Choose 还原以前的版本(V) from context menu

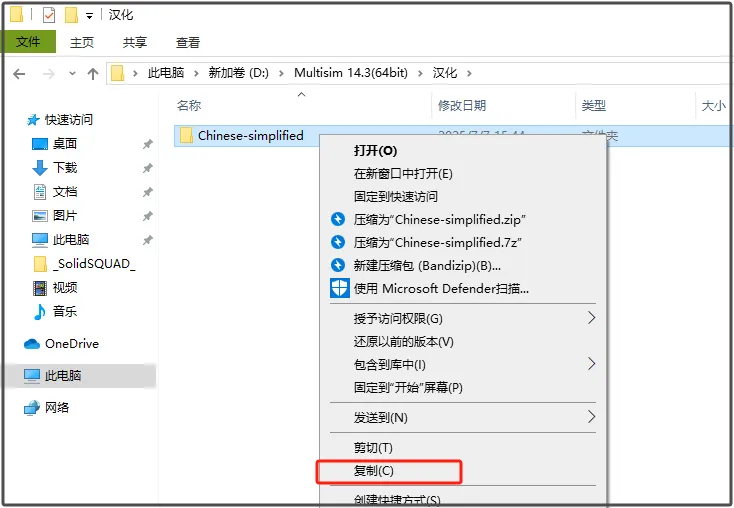404,342
